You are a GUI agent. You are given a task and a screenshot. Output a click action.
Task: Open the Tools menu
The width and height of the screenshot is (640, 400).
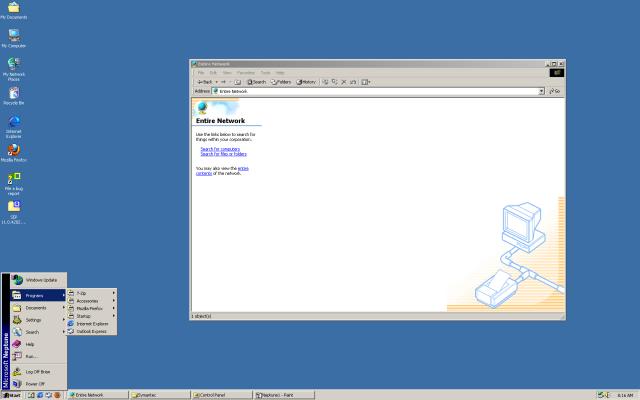[x=265, y=73]
